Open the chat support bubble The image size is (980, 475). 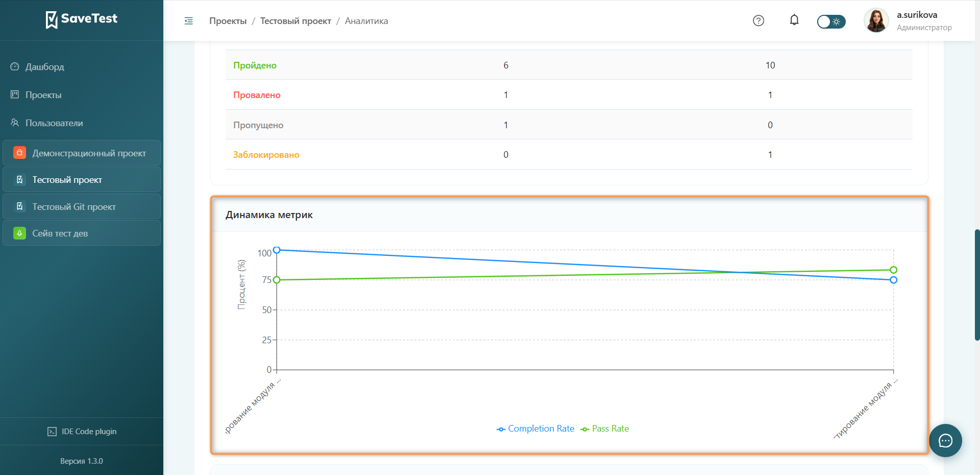pyautogui.click(x=945, y=440)
